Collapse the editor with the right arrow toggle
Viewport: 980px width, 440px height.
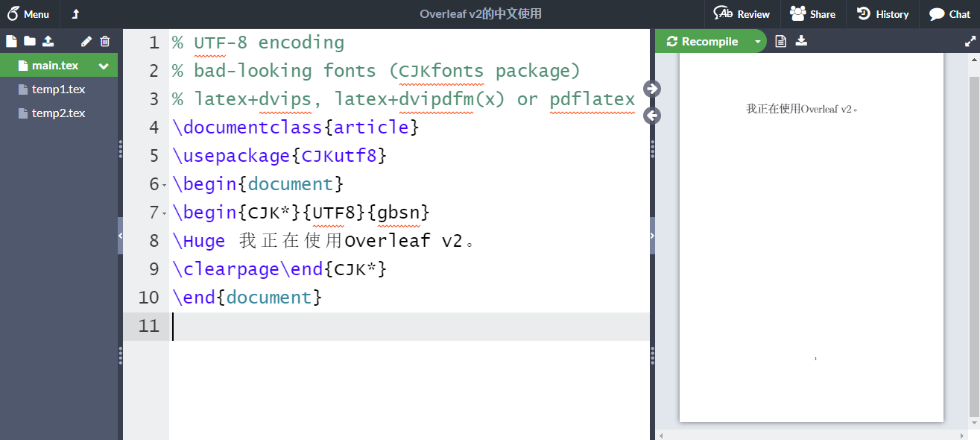(x=651, y=88)
